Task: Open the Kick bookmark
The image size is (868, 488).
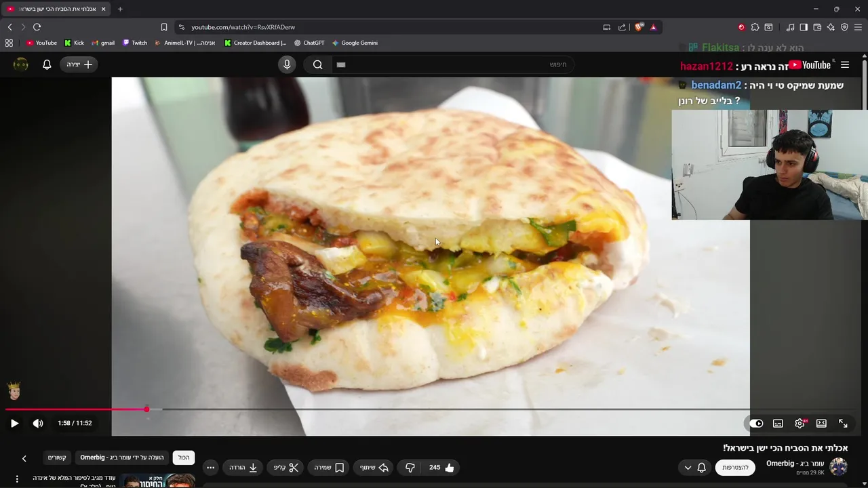Action: click(75, 43)
